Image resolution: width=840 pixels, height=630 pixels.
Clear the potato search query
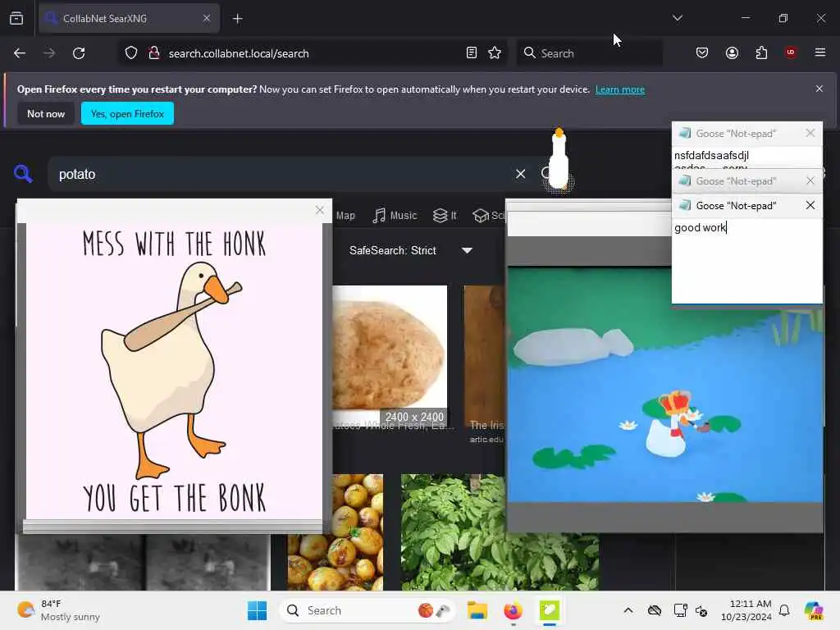click(x=520, y=174)
